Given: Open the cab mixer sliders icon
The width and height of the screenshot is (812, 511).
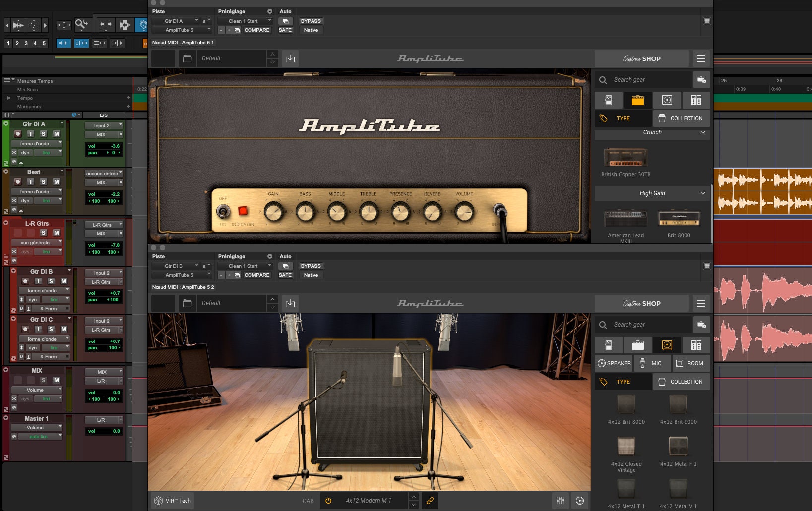Looking at the screenshot, I should (x=561, y=501).
